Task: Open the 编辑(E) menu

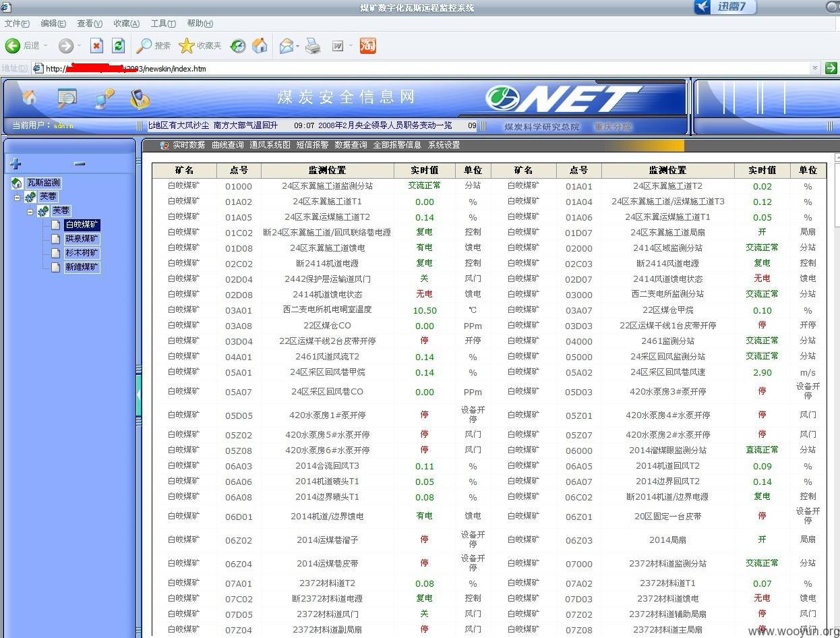Action: (53, 24)
